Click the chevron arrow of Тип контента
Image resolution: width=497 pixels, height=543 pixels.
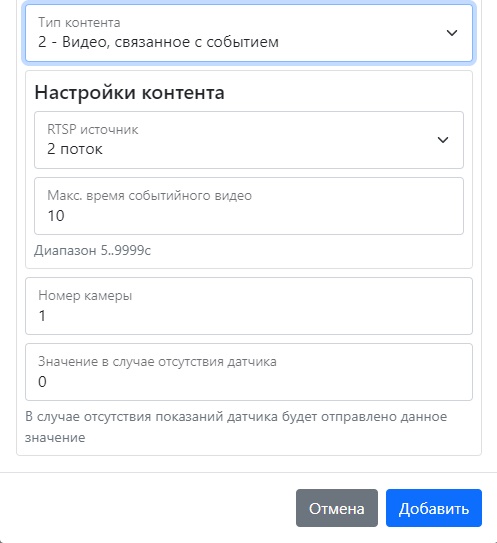(x=452, y=33)
